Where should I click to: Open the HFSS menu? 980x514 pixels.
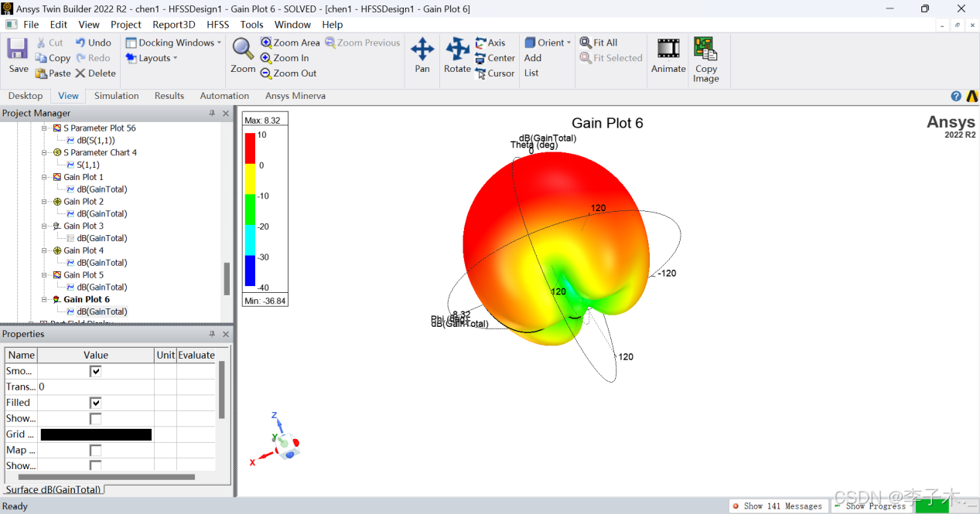[217, 25]
